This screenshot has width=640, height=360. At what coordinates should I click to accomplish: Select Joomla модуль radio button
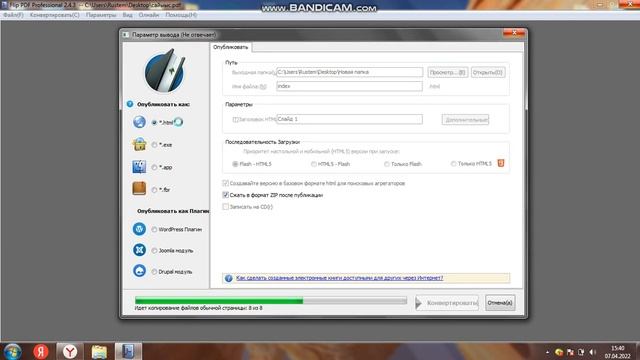(x=154, y=251)
